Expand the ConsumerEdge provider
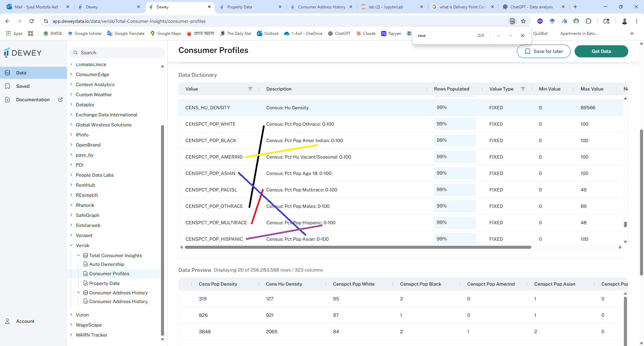The image size is (644, 346). (71, 74)
